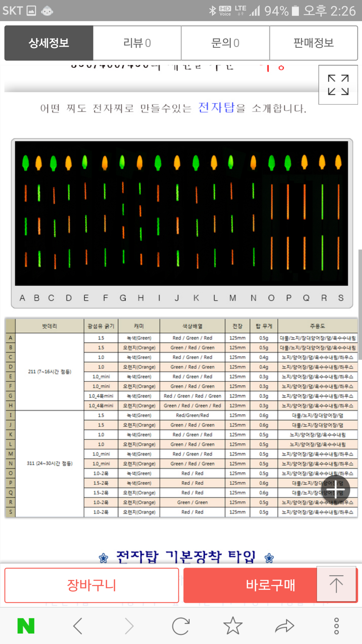Tap 'Red/Green/Red' in row I
Viewport: 362px width, 644px height.
[x=192, y=415]
